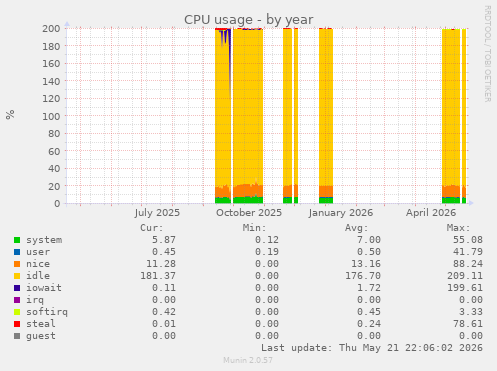Click the "steal" legend label
Screen dimensions: 497x371
(41, 324)
